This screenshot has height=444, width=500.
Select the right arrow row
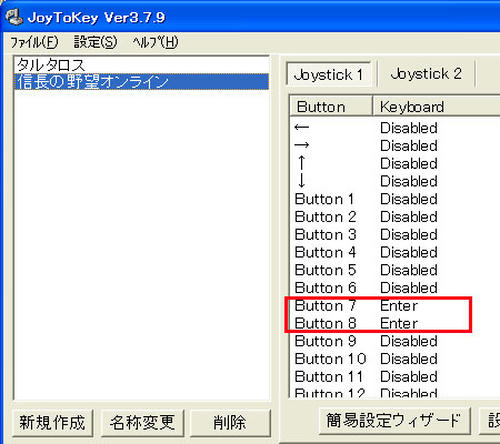[395, 146]
